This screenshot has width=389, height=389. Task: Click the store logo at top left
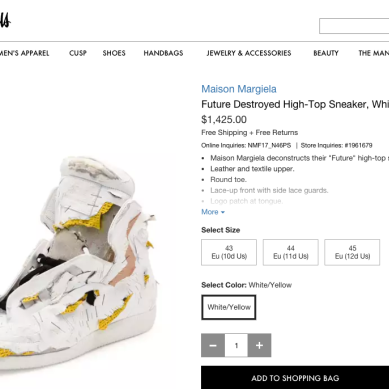[5, 21]
